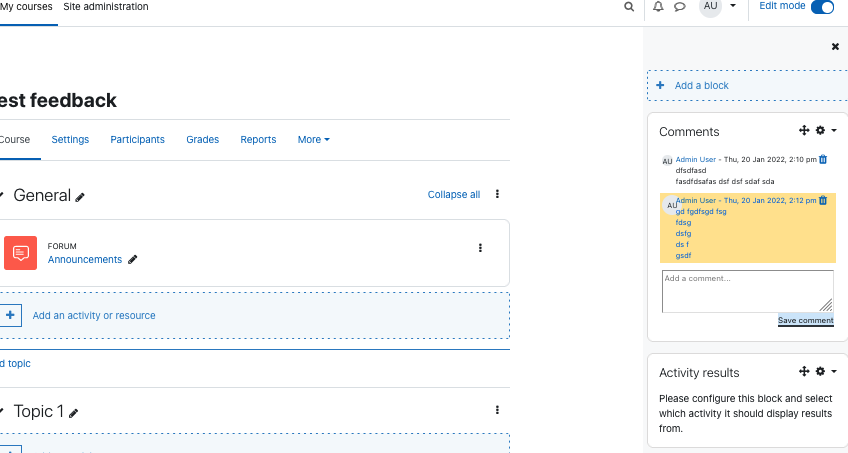Select the Course tab

(x=15, y=139)
